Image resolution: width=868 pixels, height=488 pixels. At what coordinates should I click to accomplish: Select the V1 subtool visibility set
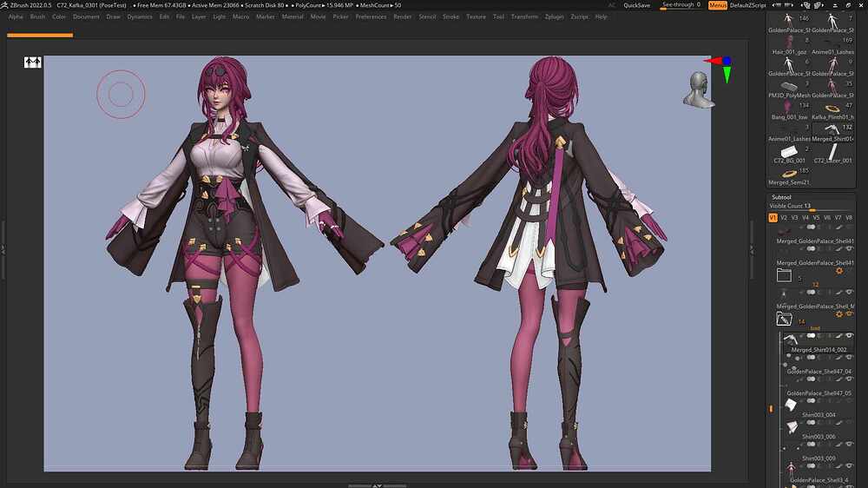click(x=773, y=218)
